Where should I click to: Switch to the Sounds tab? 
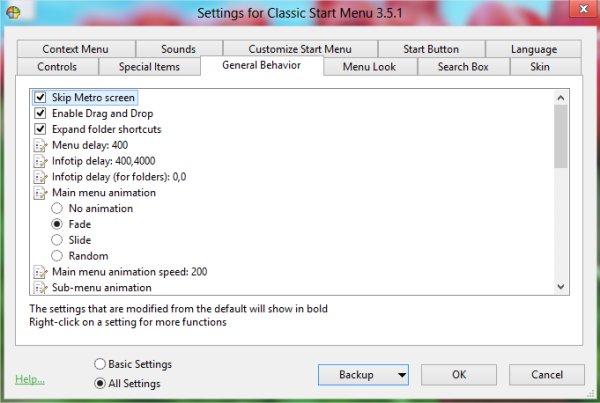(179, 49)
